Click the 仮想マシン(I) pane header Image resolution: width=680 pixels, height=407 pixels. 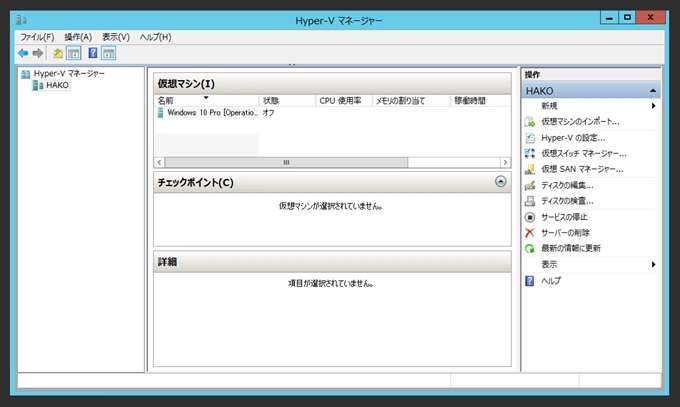[x=332, y=84]
